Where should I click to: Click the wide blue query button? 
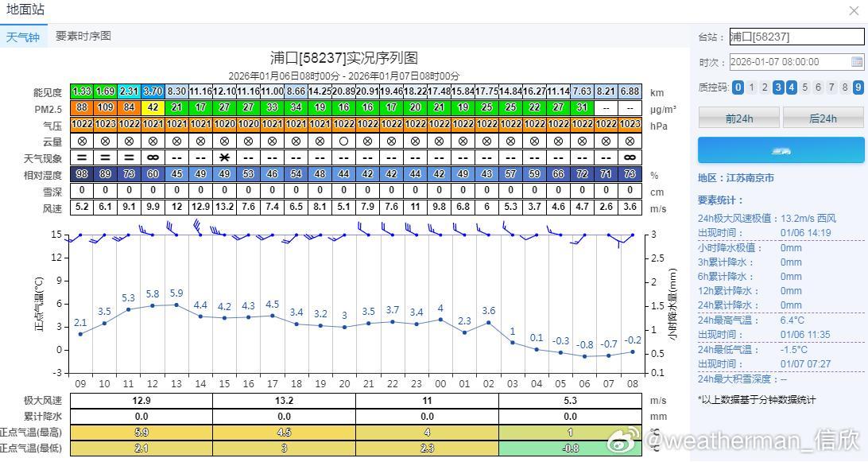(781, 150)
